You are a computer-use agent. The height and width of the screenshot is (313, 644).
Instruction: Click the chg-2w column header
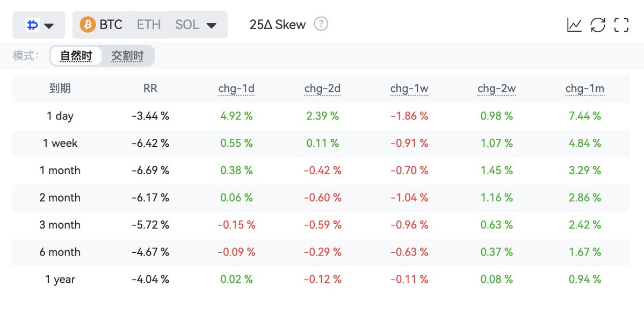coord(497,89)
